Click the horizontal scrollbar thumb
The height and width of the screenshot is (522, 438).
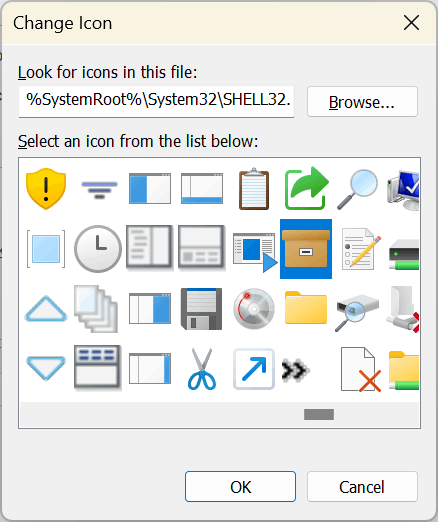[x=319, y=414]
